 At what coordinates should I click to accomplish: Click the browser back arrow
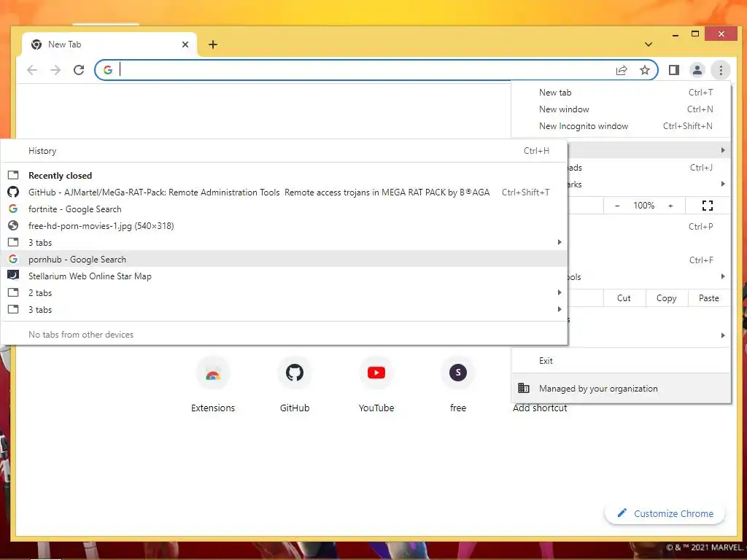point(32,71)
